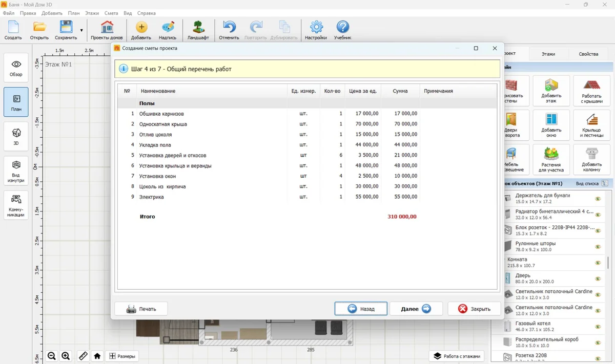Open the list view mode selector
Viewport: 615px width, 364px height.
pos(605,183)
